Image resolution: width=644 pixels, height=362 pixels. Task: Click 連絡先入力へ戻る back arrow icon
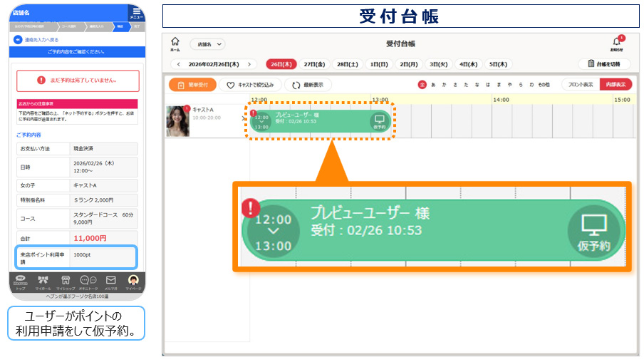[18, 40]
